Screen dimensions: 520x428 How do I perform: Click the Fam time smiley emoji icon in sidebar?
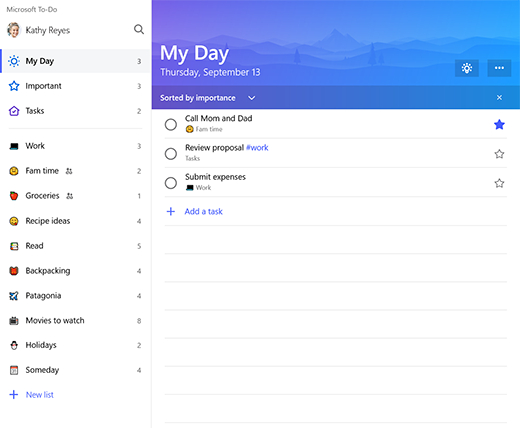(x=14, y=171)
